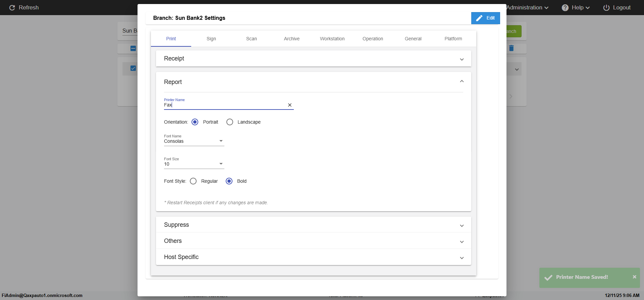Choose Regular font style
This screenshot has width=644, height=300.
point(193,181)
